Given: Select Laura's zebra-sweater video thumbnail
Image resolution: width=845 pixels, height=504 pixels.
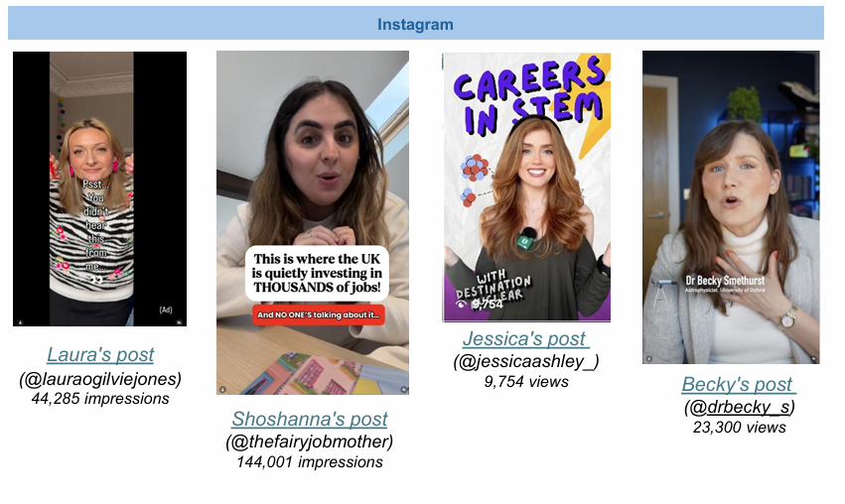Looking at the screenshot, I should 99,189.
